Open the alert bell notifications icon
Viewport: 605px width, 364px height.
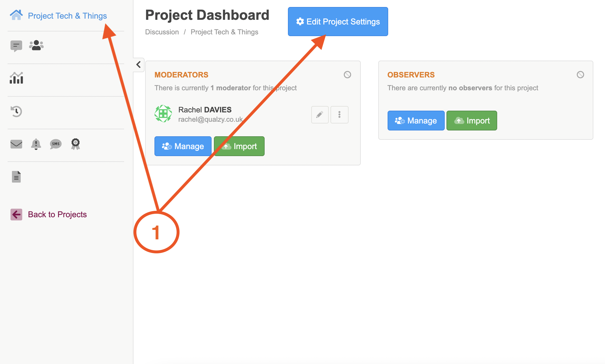point(36,144)
